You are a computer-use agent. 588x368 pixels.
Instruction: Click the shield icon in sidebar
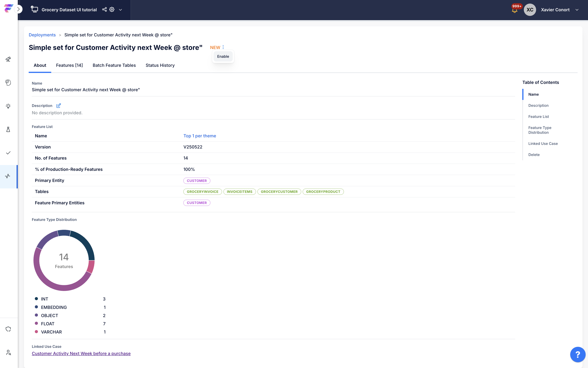[8, 329]
